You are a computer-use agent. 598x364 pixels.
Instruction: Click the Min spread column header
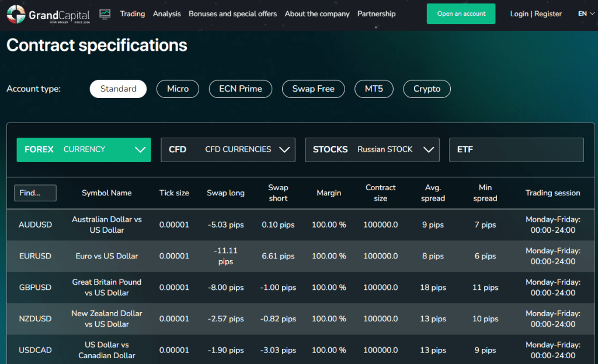tap(485, 192)
